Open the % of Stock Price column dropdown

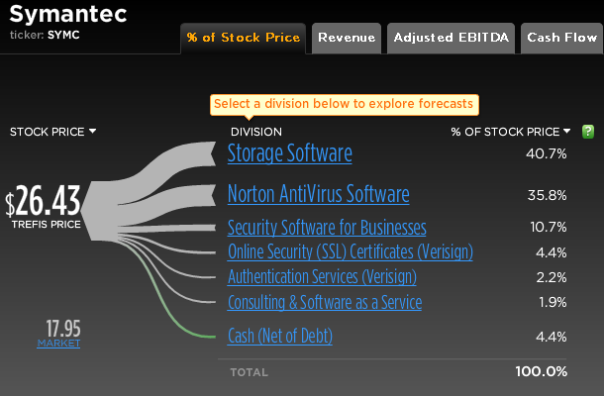(567, 131)
